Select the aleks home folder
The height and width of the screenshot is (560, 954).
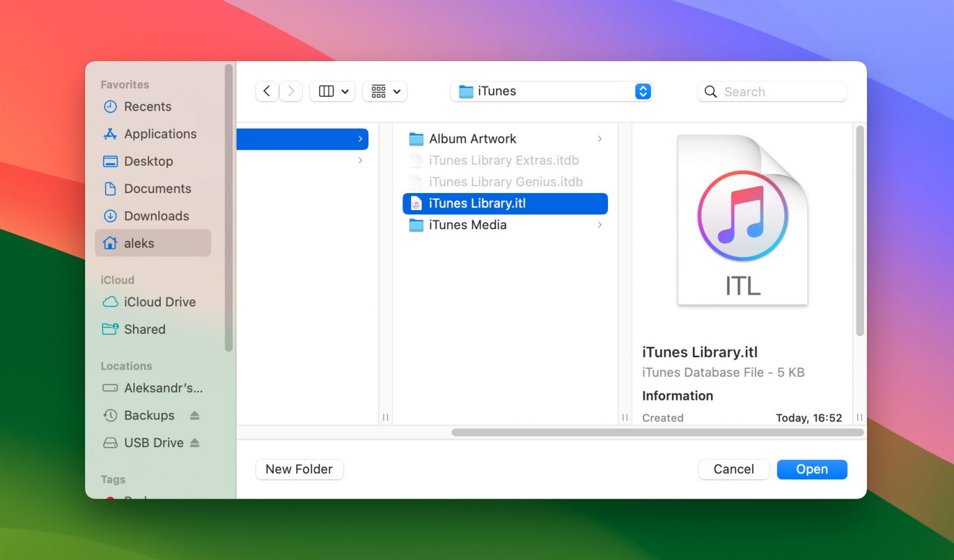(x=153, y=243)
